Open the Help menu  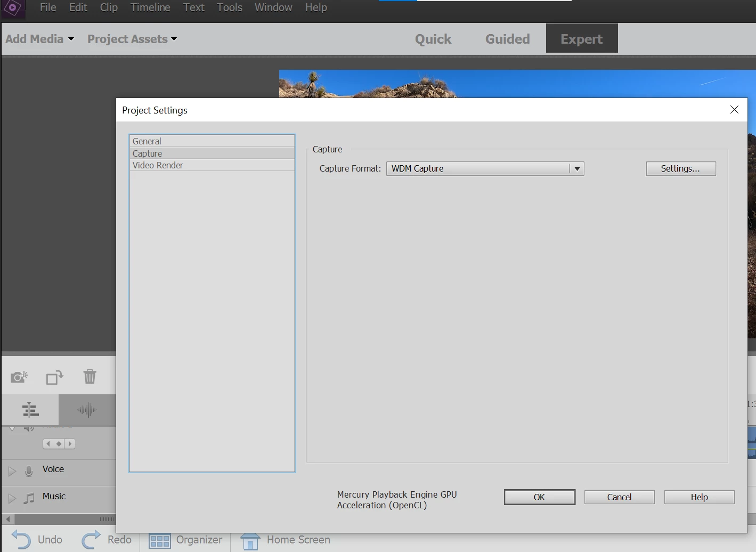coord(316,7)
